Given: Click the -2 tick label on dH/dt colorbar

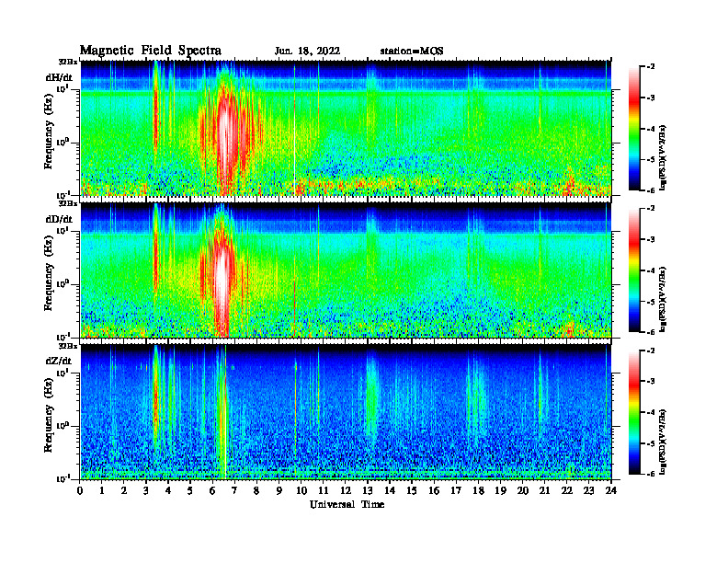Looking at the screenshot, I should [651, 67].
